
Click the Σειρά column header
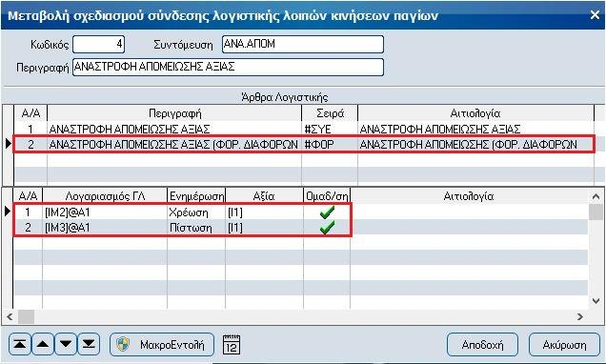click(x=330, y=113)
